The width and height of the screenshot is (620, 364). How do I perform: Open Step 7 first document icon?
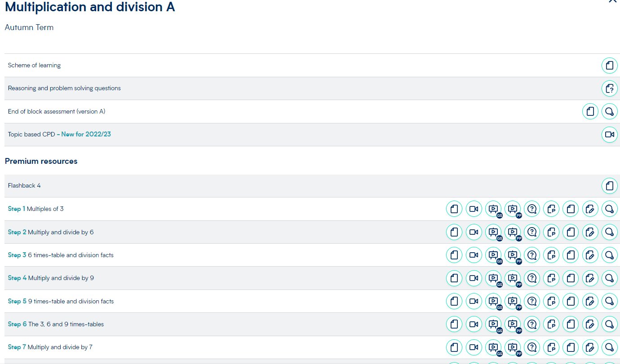pos(454,347)
